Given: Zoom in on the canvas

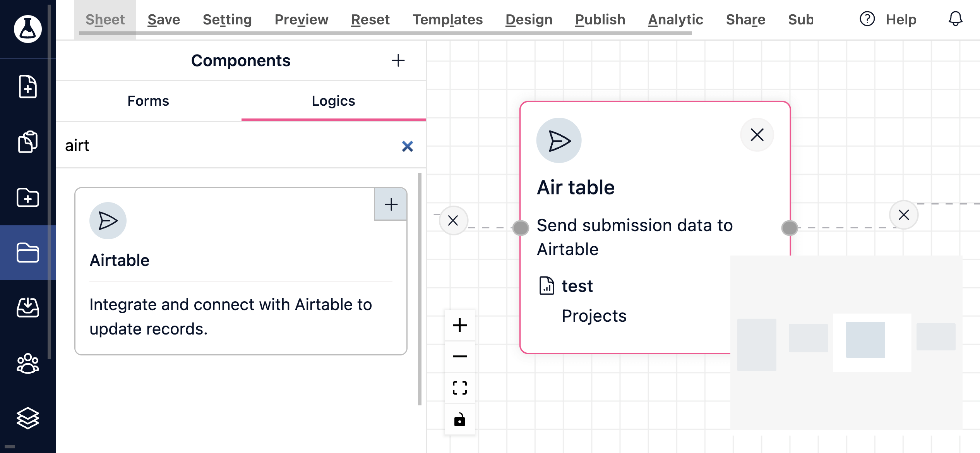Looking at the screenshot, I should [460, 325].
